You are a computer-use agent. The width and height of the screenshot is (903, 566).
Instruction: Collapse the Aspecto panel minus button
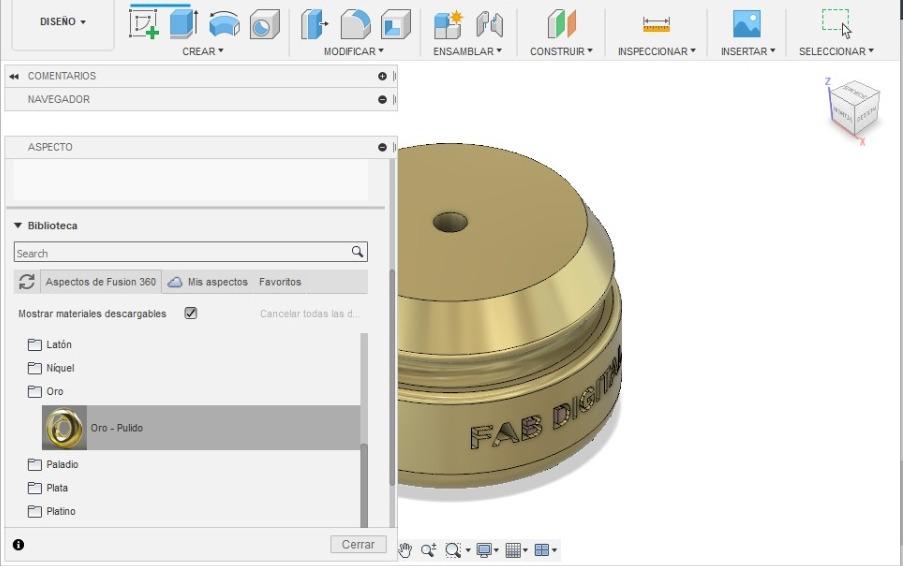coord(382,147)
